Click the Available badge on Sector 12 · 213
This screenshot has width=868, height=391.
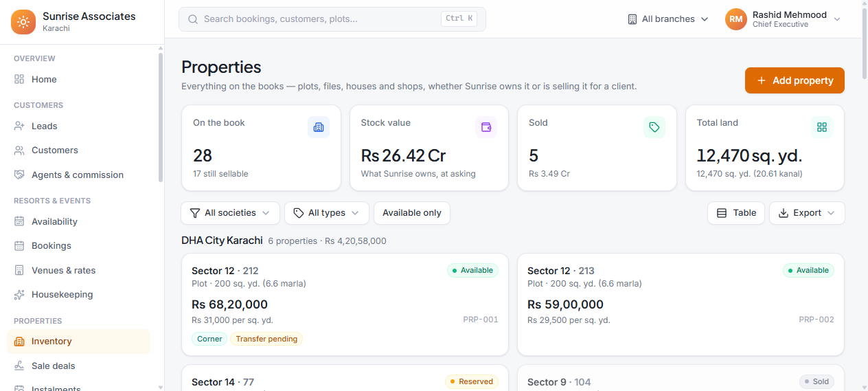pyautogui.click(x=808, y=270)
